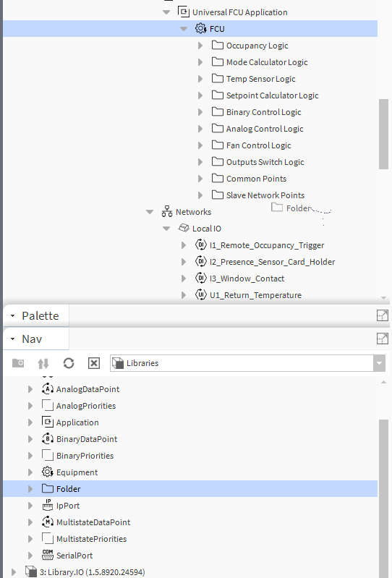The width and height of the screenshot is (392, 578).
Task: Collapse the Local IO node
Action: click(x=166, y=229)
